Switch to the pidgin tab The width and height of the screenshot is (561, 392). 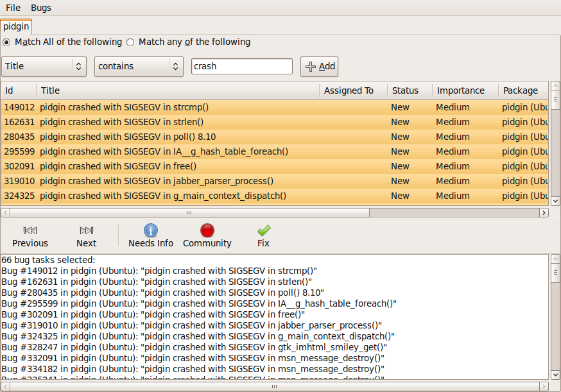tap(16, 26)
